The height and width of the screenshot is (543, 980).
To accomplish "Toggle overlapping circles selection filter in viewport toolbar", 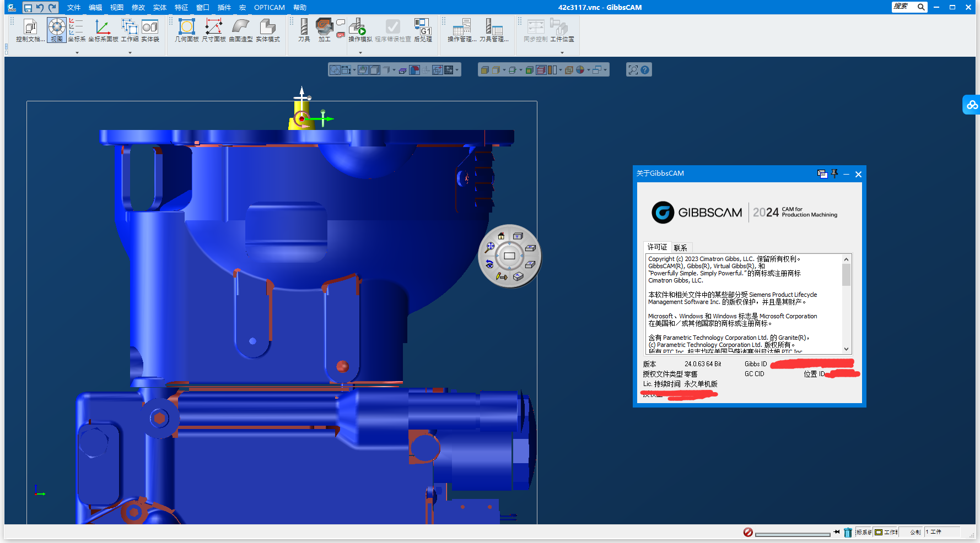I will pyautogui.click(x=335, y=70).
